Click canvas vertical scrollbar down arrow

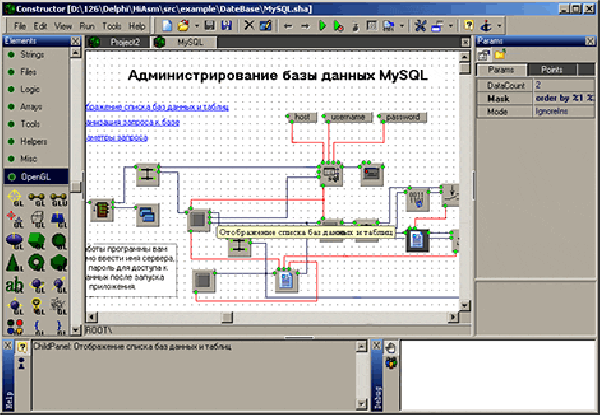(465, 305)
